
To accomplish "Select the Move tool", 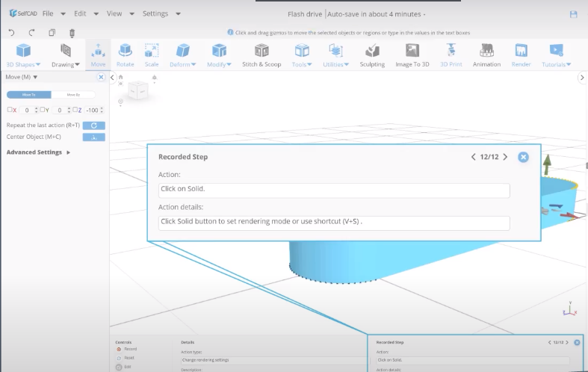I will 99,55.
